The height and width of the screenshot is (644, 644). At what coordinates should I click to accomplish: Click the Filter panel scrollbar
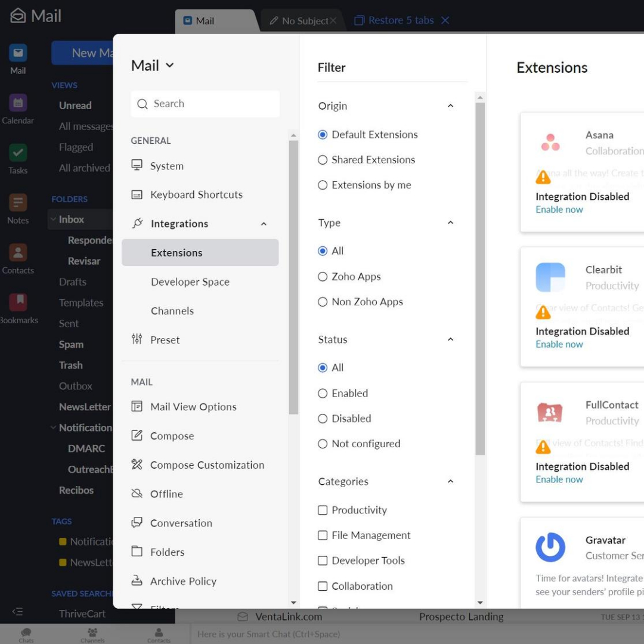(x=479, y=278)
